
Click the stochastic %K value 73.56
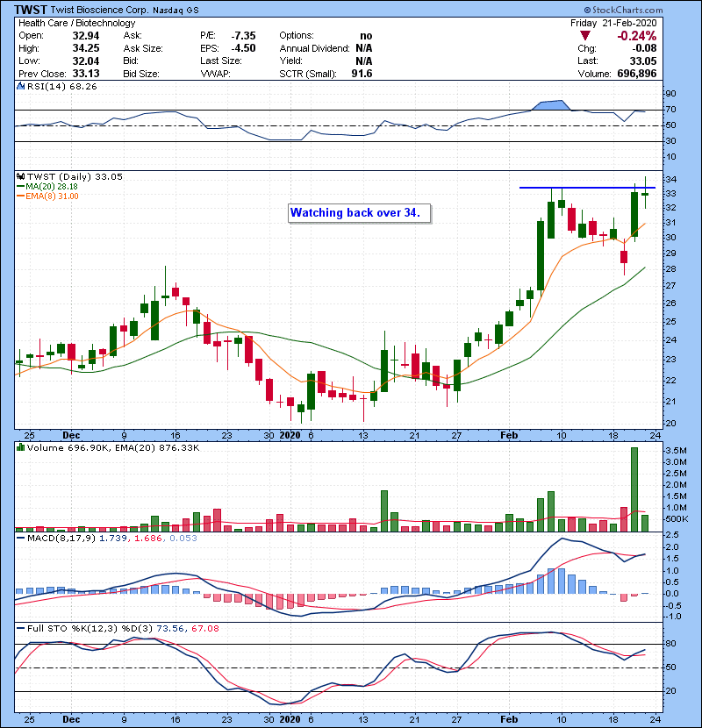tap(170, 629)
